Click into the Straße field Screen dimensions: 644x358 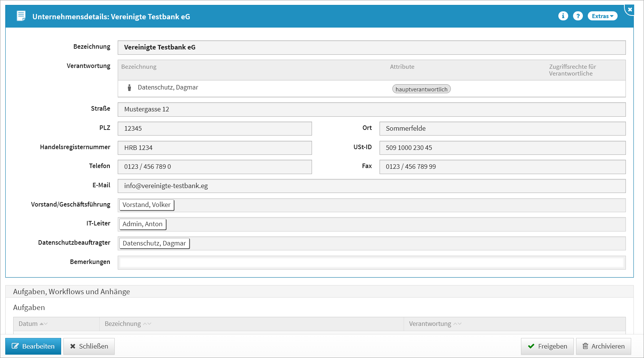(x=371, y=110)
